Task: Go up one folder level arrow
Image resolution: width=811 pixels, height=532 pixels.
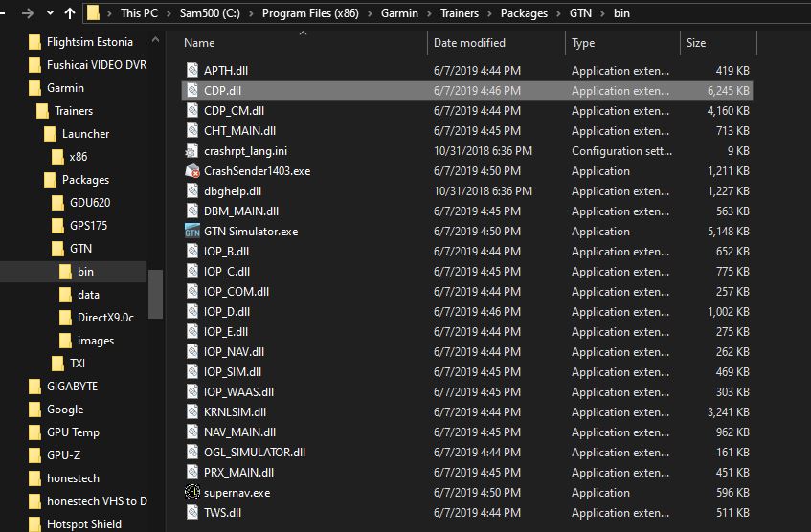Action: [x=70, y=13]
